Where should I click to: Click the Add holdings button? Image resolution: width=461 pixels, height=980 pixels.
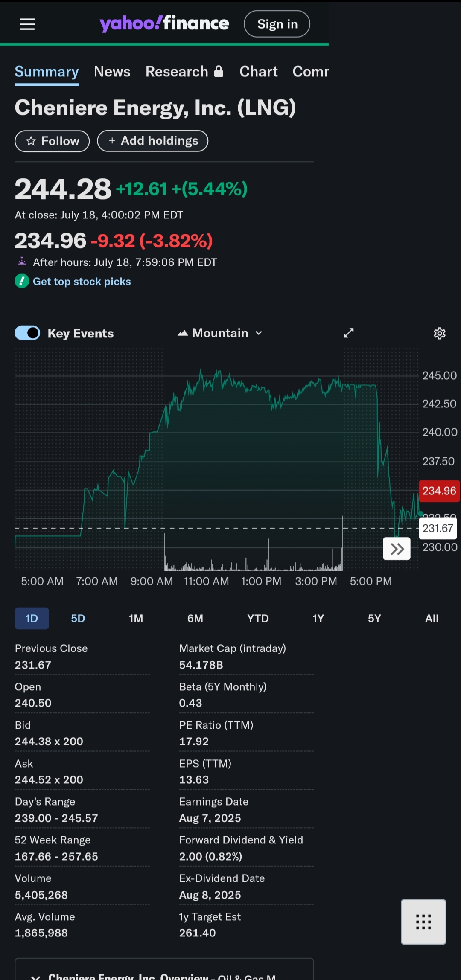tap(153, 141)
